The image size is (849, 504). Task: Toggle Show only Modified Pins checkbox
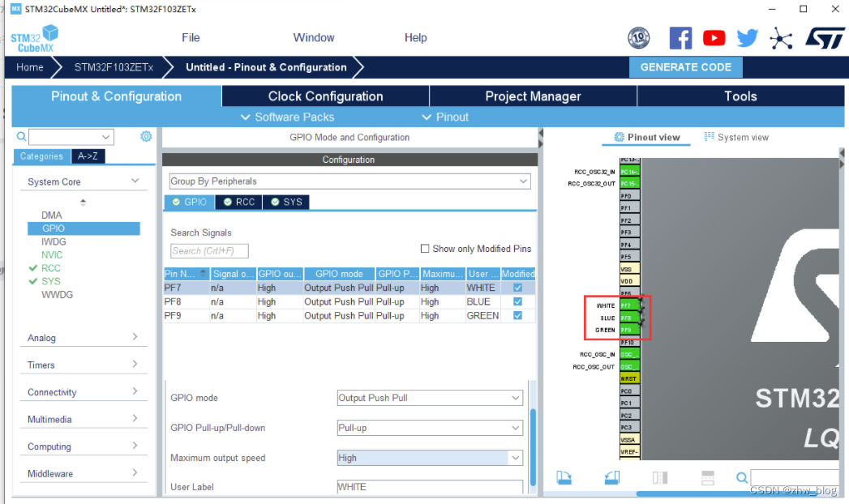coord(425,249)
